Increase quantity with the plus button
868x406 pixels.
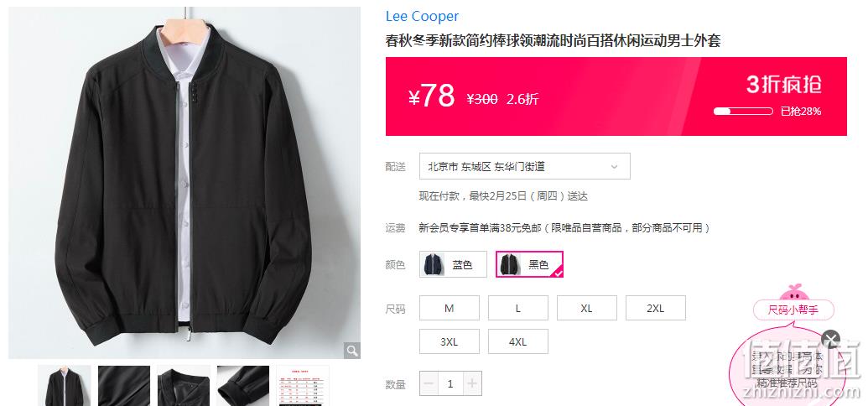pos(471,383)
